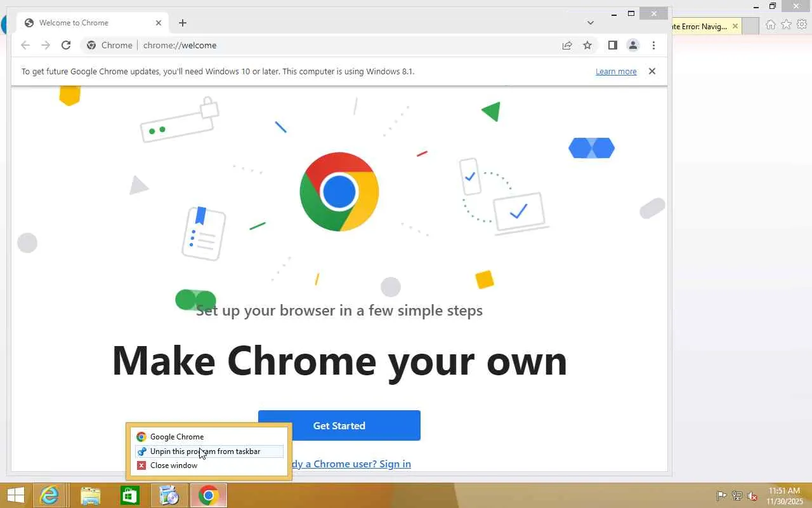
Task: Go to the home page in Internet Explorer
Action: [x=771, y=25]
